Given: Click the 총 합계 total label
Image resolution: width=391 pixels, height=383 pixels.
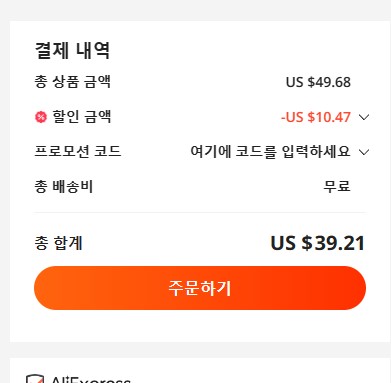Looking at the screenshot, I should [x=58, y=243].
